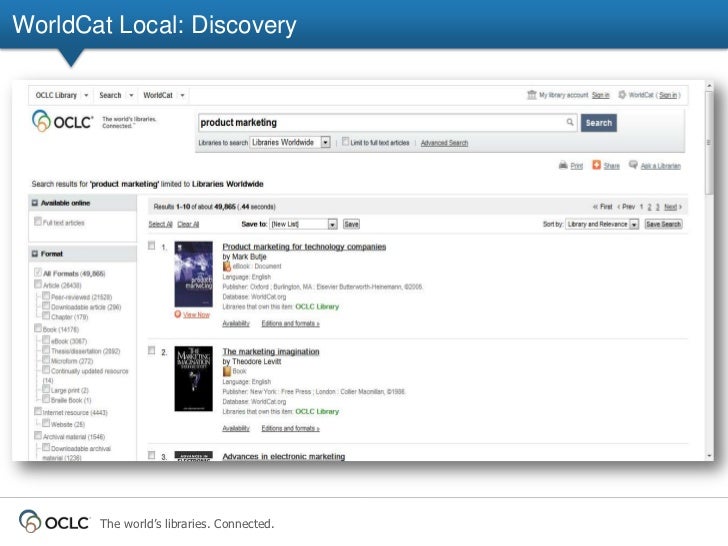Collapse the Available online facet icon
Viewport: 728px width, 546px height.
pyautogui.click(x=35, y=203)
